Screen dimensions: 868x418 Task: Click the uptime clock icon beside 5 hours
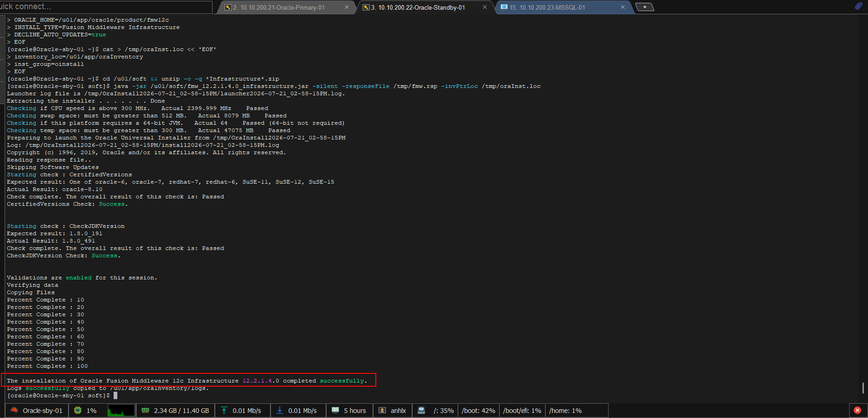pos(335,410)
